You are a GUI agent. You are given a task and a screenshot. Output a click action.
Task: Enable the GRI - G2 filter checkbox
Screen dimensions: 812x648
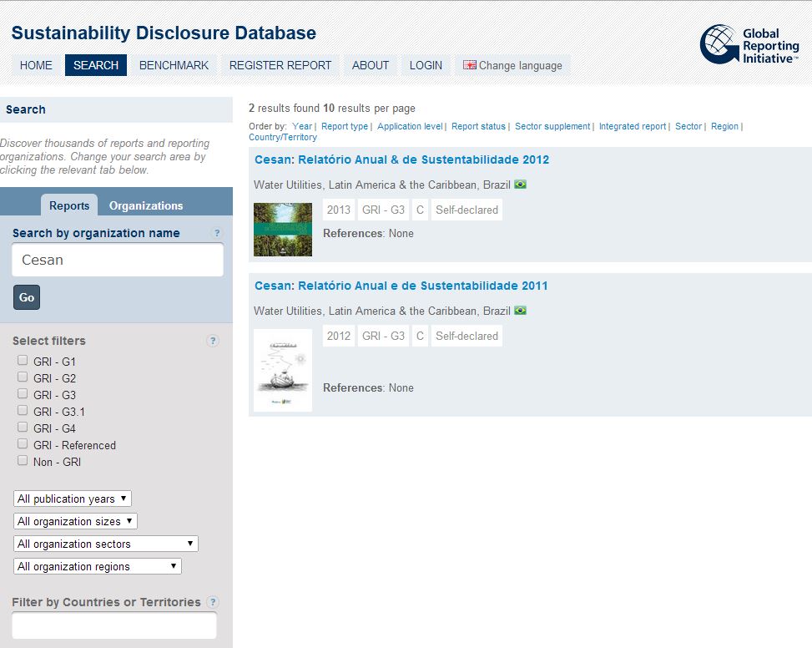[x=23, y=377]
